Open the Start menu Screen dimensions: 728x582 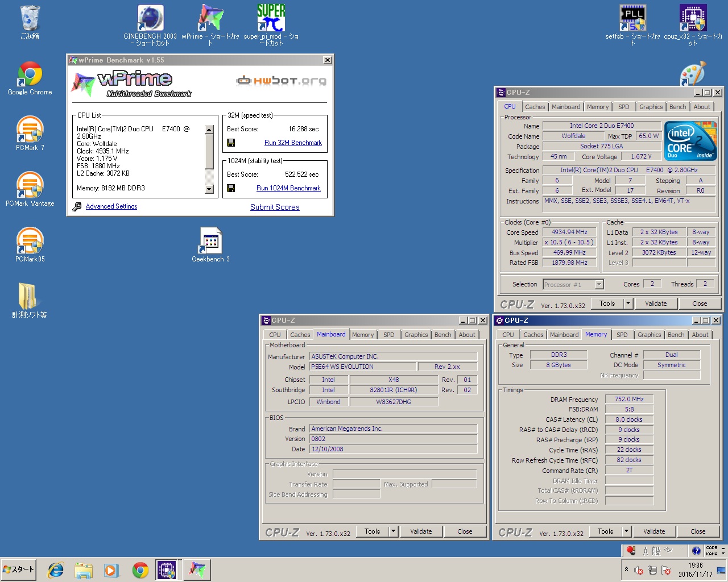click(x=18, y=569)
